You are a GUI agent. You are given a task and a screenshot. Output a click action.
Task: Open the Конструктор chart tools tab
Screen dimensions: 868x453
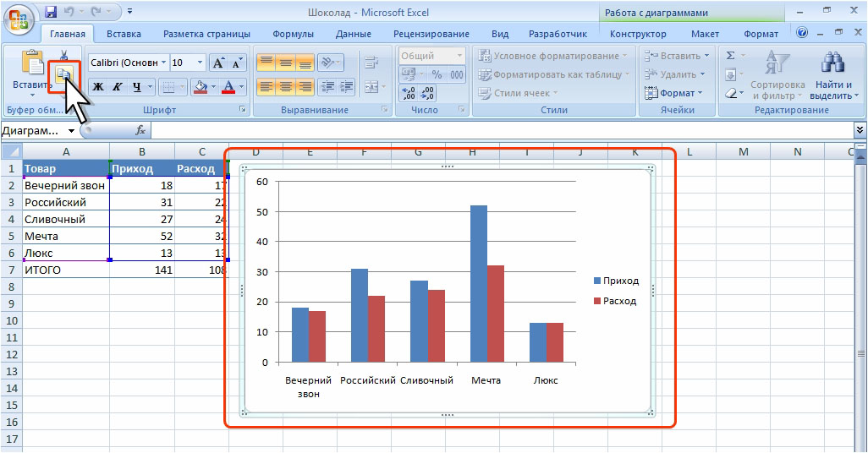pos(637,34)
